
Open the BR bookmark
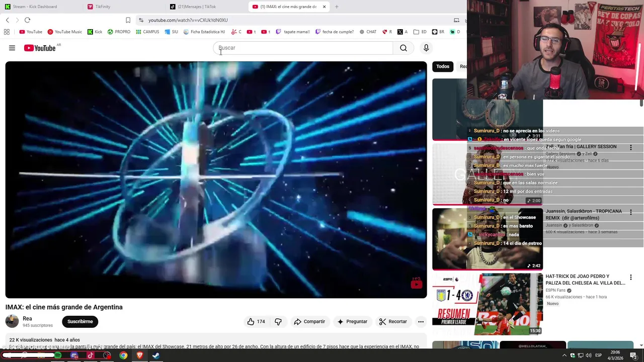coord(438,32)
